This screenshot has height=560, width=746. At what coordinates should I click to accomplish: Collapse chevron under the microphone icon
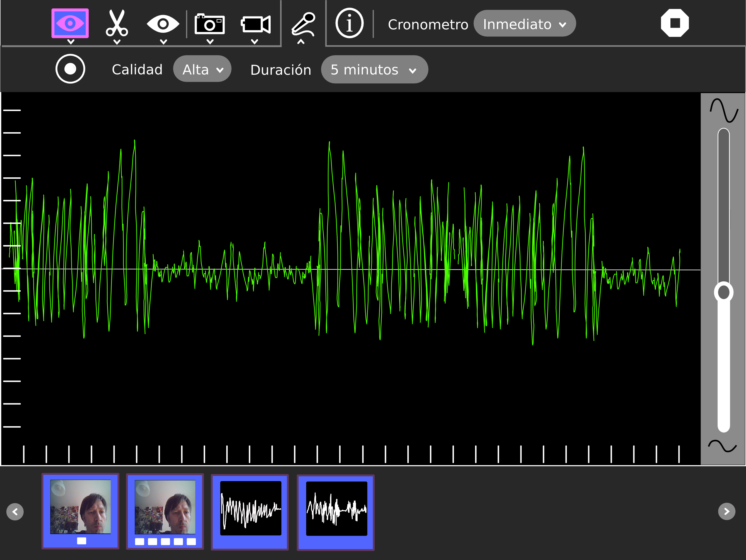point(301,42)
